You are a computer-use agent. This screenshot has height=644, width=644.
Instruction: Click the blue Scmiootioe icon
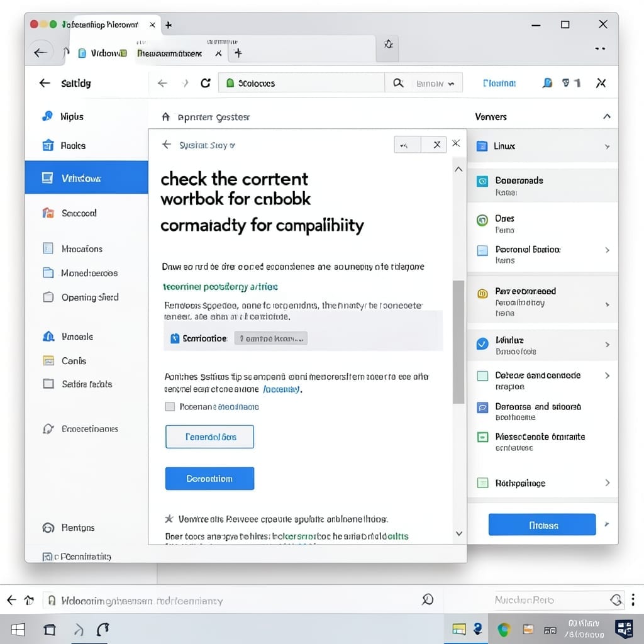click(175, 338)
